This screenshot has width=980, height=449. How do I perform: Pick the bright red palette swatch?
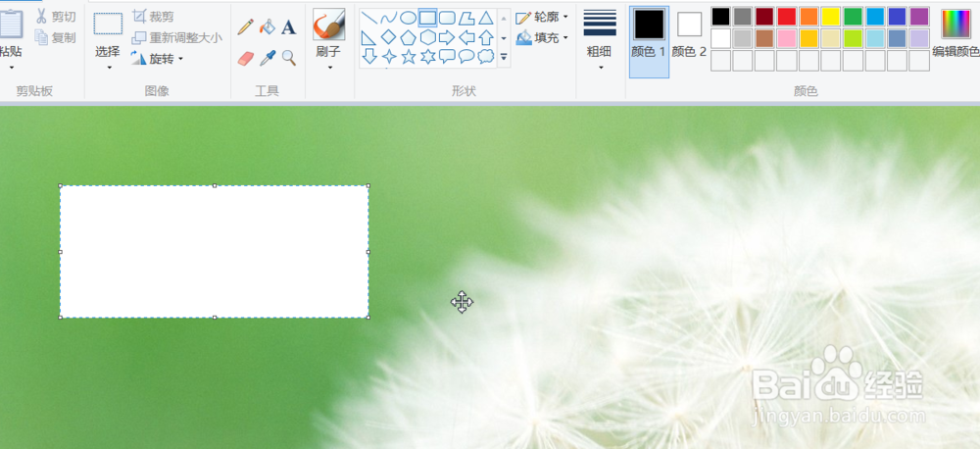[786, 17]
